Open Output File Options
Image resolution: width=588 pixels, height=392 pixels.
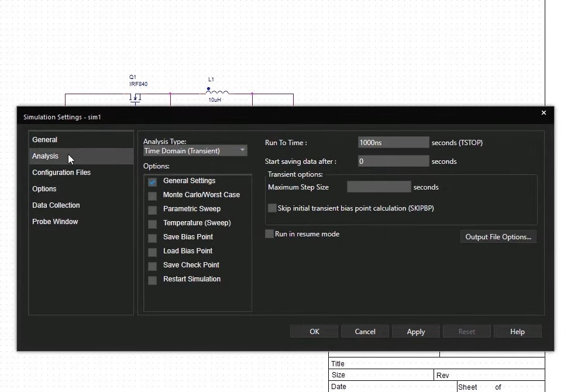(498, 237)
